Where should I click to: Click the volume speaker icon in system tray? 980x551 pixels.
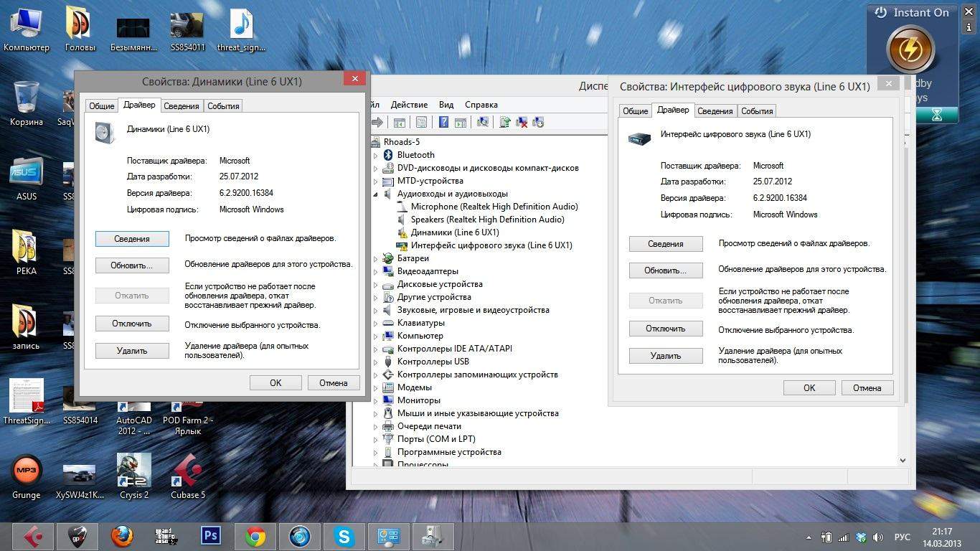878,537
